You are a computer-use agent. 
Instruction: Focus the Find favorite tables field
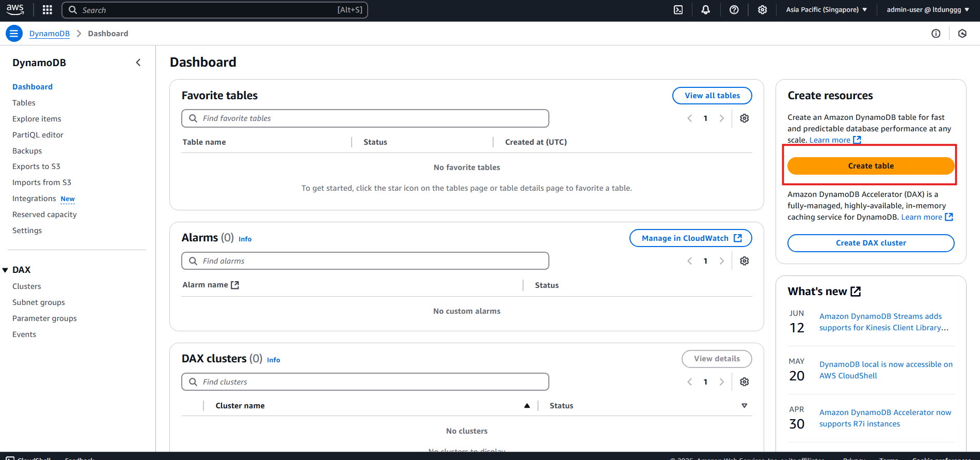(x=365, y=118)
